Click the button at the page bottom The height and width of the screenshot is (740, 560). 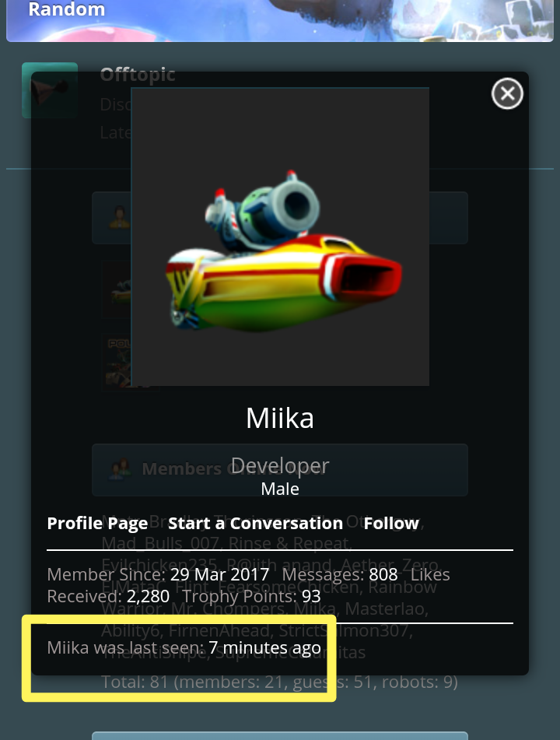280,736
